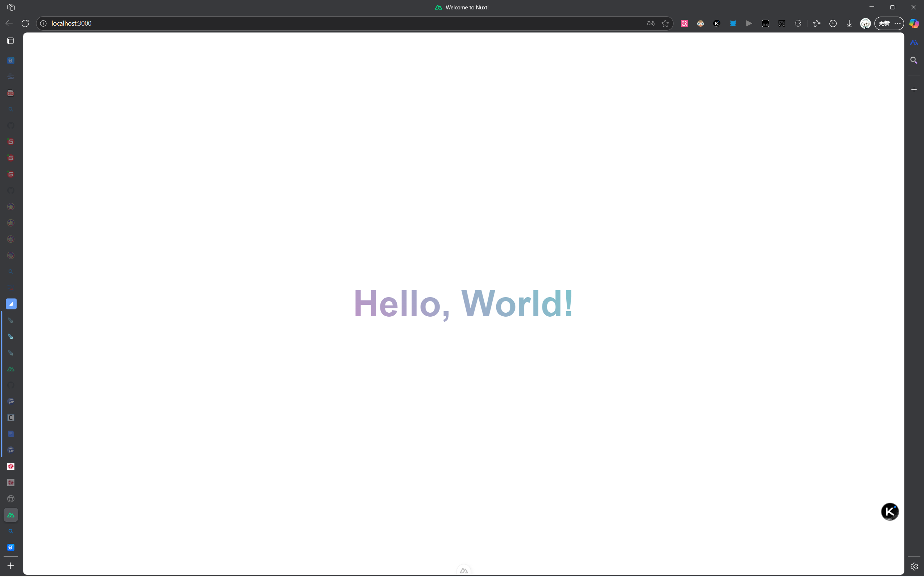
Task: Open the Copilot sidebar
Action: 914,23
